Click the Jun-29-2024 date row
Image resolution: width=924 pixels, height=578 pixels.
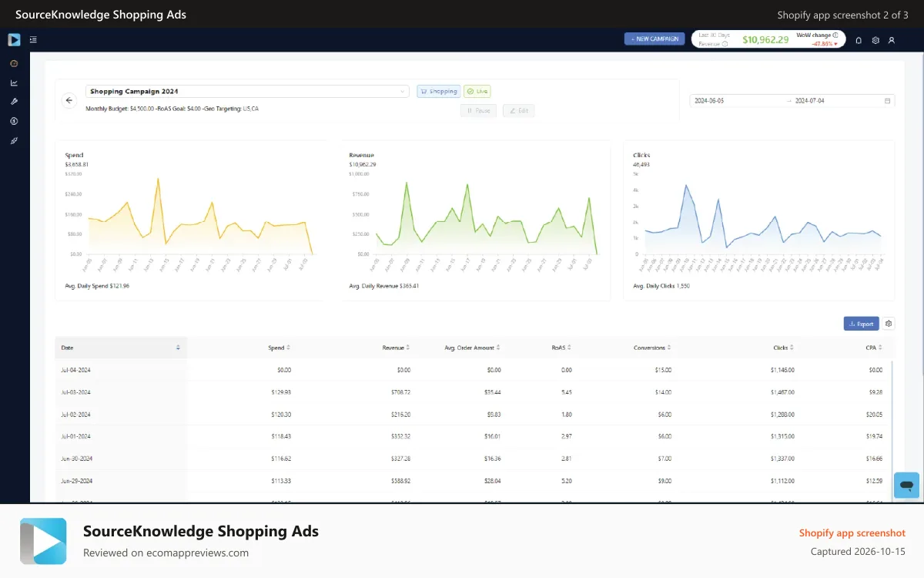[75, 481]
